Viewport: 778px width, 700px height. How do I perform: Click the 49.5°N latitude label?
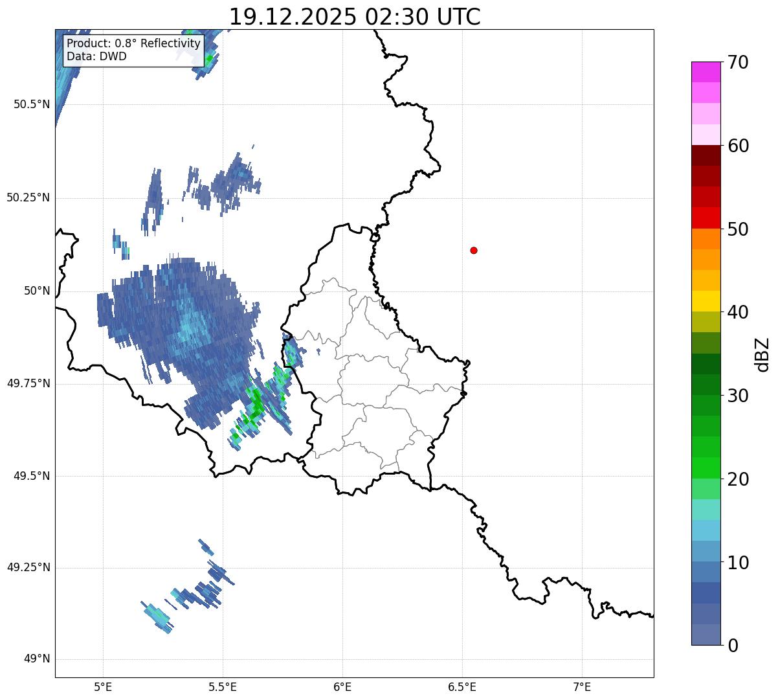[x=32, y=476]
